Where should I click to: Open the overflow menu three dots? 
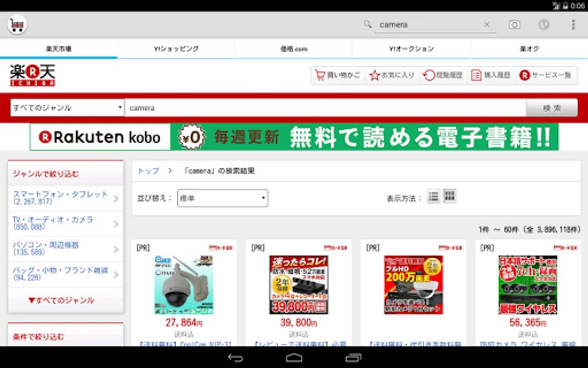pos(573,25)
